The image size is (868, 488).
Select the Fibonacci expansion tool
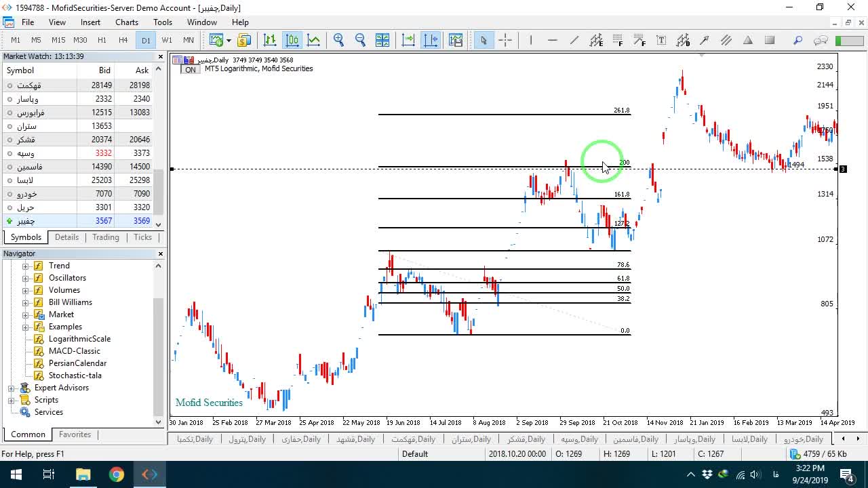click(639, 40)
